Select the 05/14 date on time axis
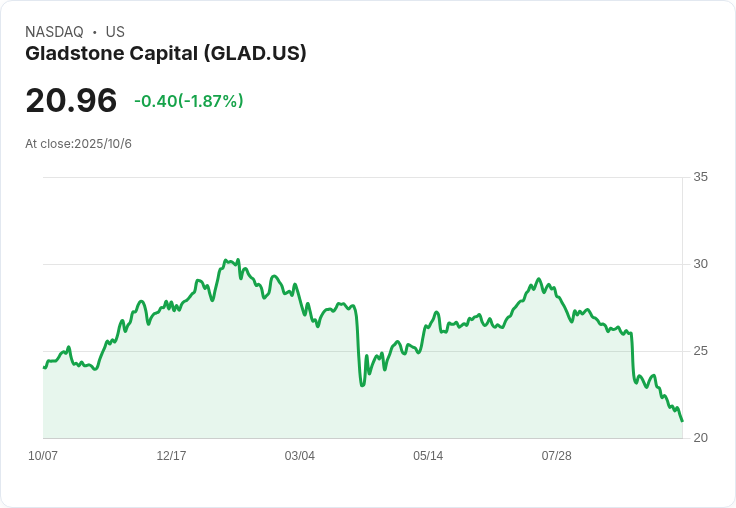 tap(428, 456)
